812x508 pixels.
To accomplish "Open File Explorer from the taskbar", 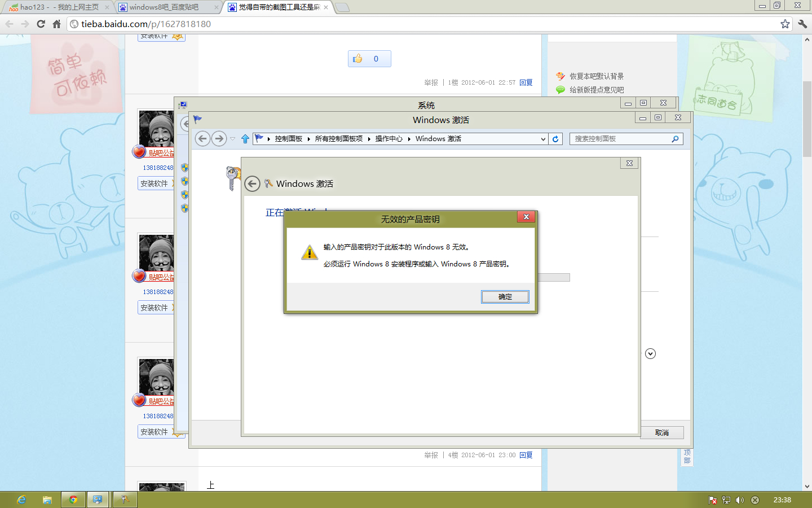I will point(47,500).
